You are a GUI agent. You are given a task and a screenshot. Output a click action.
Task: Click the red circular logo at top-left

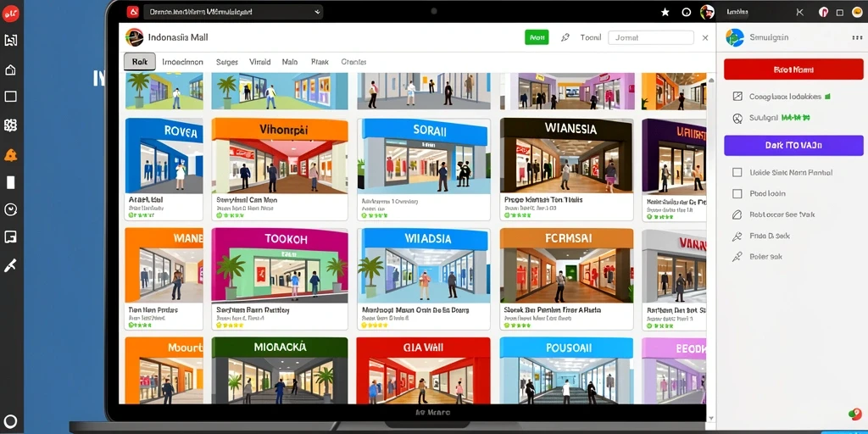10,14
